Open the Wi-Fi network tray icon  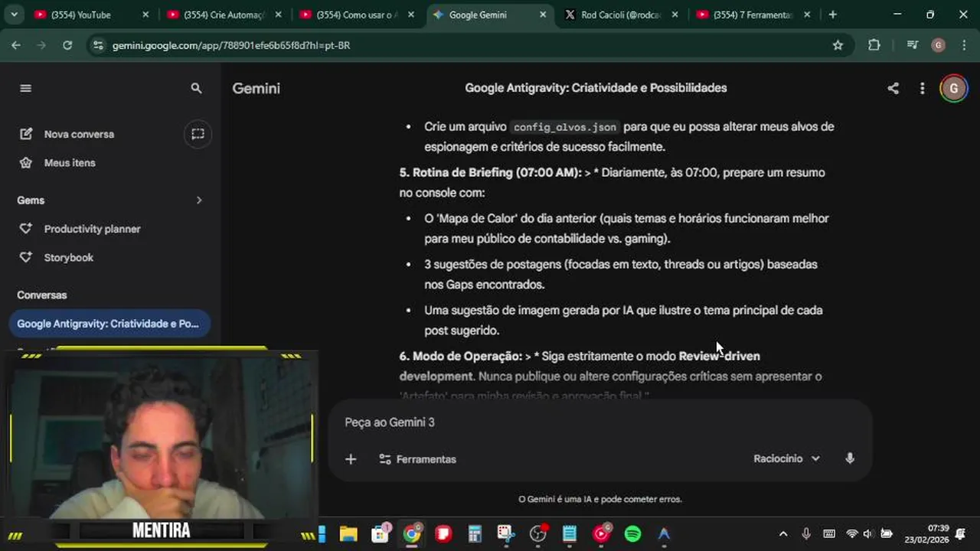pyautogui.click(x=851, y=534)
